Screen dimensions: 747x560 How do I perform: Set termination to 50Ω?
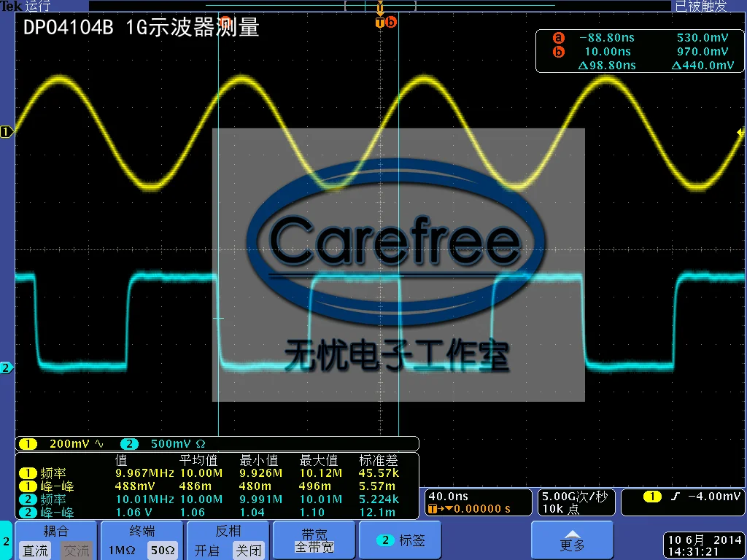(x=163, y=551)
